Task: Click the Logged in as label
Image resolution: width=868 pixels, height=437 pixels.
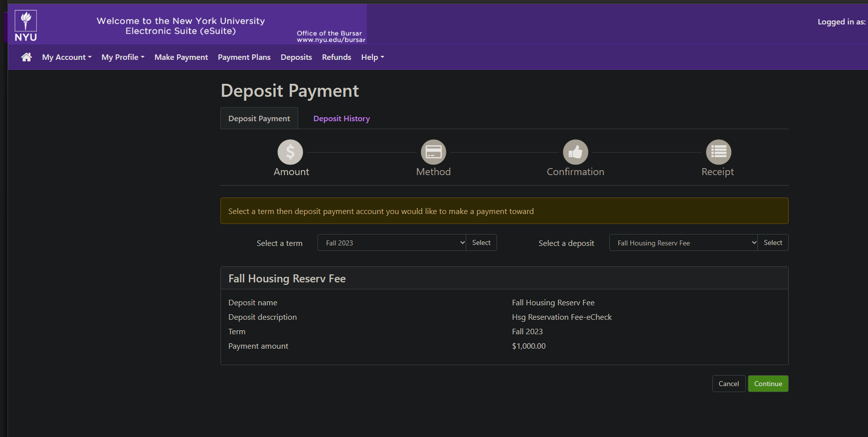Action: (x=842, y=22)
